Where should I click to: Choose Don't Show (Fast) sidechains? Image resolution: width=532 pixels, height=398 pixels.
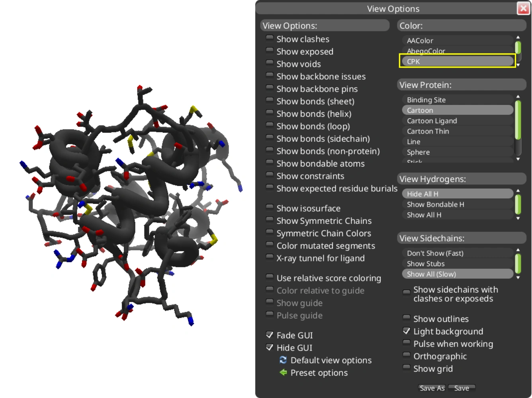point(458,253)
